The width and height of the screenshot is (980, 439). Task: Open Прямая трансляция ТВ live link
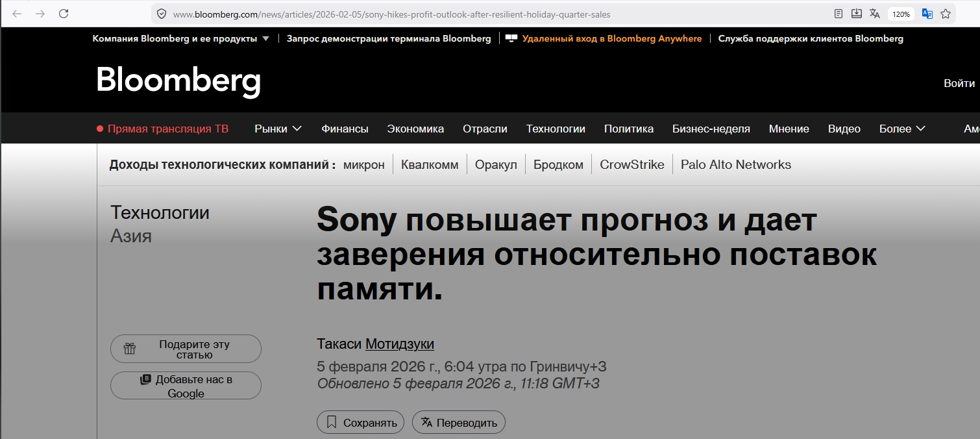(163, 129)
